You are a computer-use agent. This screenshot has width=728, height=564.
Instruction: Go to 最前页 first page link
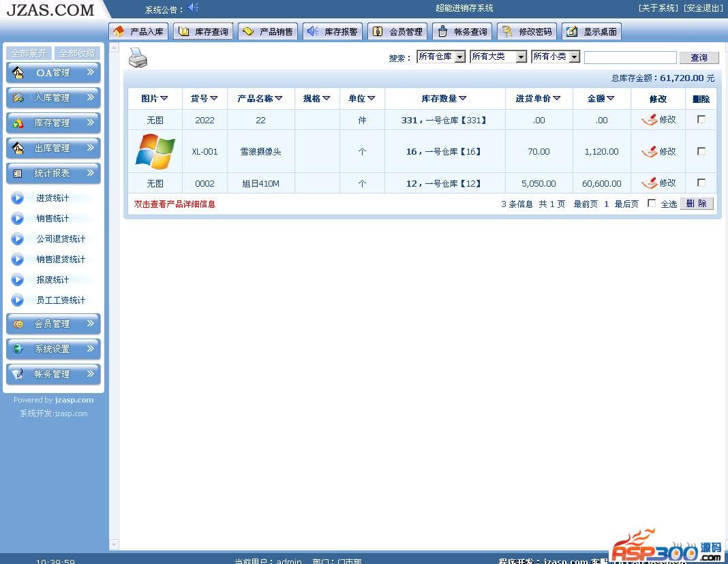[x=586, y=204]
